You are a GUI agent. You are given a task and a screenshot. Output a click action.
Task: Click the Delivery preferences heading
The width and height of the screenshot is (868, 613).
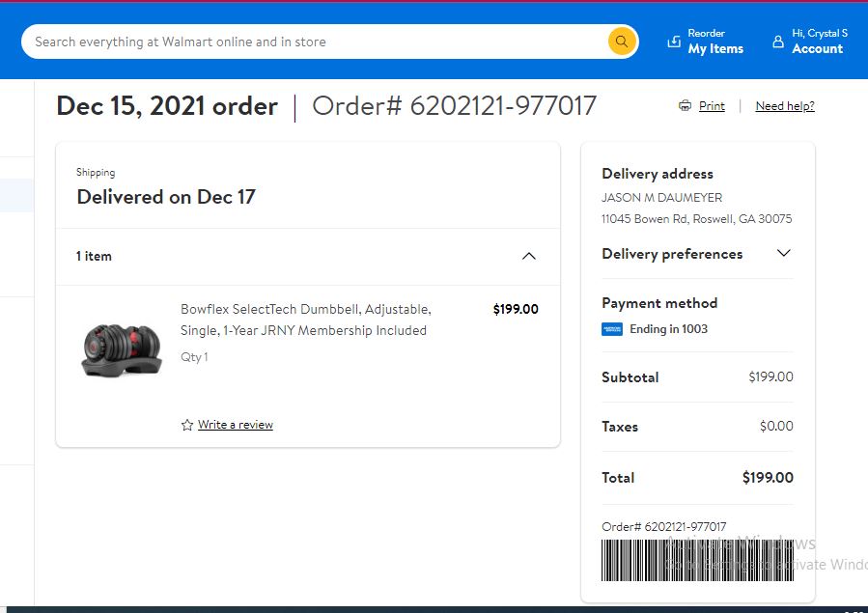672,254
